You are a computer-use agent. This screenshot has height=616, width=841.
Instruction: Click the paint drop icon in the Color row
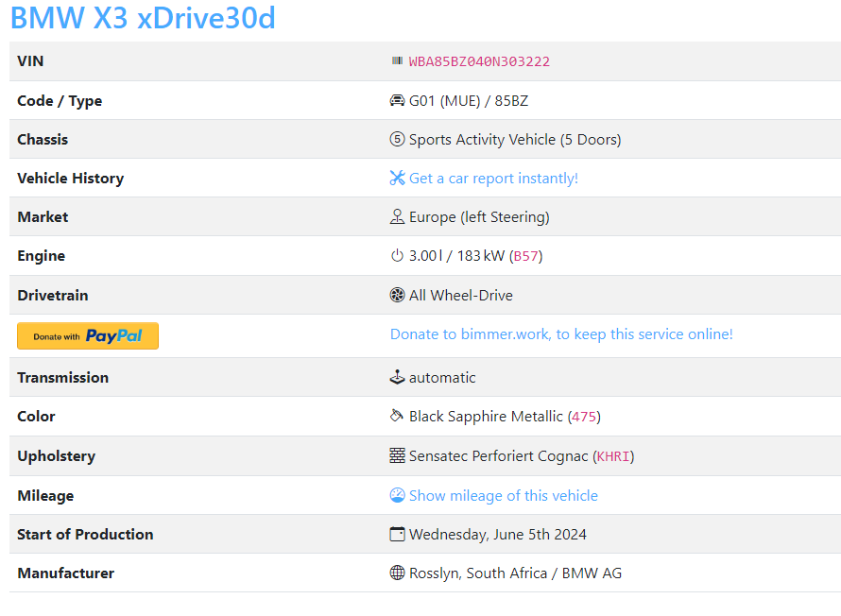point(398,416)
